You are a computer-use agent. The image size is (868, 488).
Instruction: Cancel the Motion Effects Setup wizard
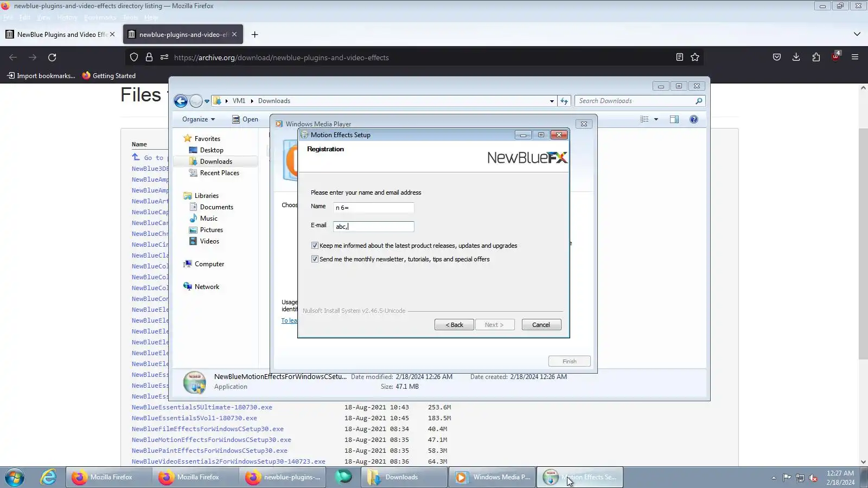click(x=541, y=325)
